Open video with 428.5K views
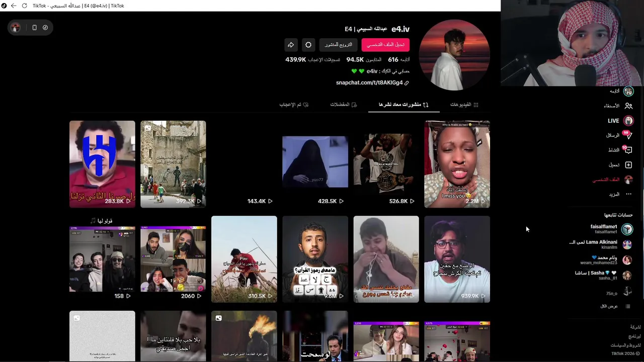 (x=315, y=164)
